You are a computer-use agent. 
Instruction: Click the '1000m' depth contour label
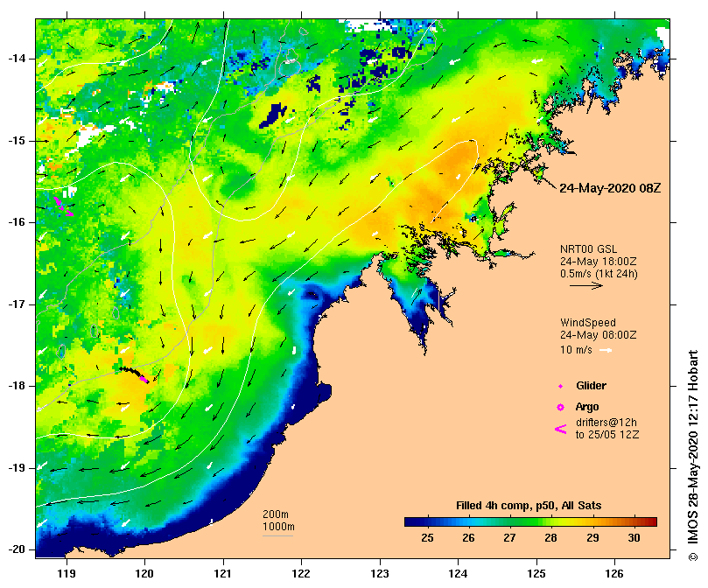[x=278, y=527]
